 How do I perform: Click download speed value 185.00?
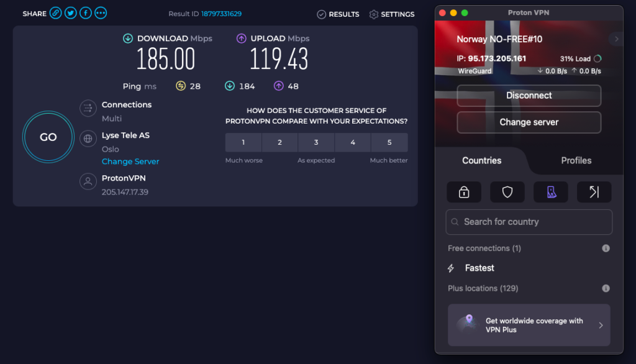[x=165, y=59]
